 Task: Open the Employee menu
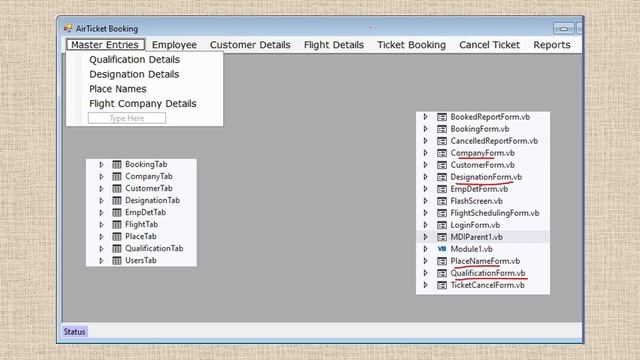pos(174,45)
